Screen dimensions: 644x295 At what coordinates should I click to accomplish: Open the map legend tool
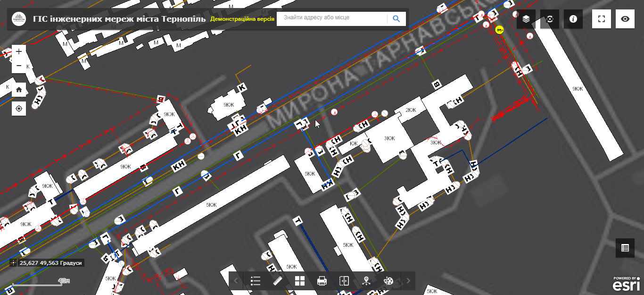click(x=256, y=280)
